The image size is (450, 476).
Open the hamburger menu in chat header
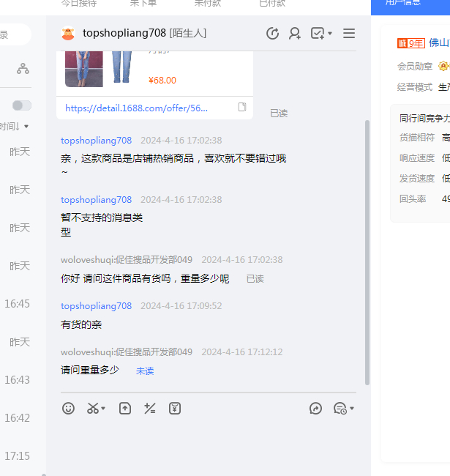[x=349, y=34]
